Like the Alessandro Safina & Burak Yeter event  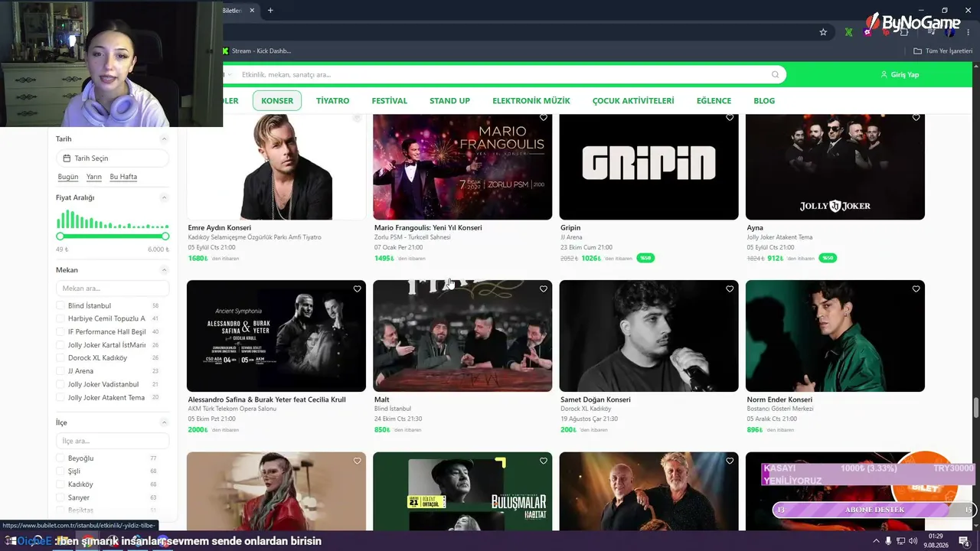pyautogui.click(x=357, y=289)
